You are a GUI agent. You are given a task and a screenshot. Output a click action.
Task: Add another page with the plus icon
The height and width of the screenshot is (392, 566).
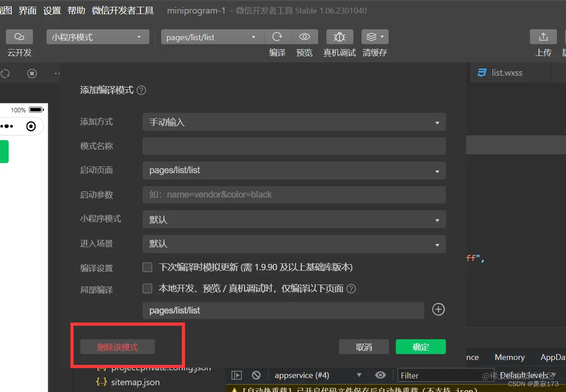(439, 309)
